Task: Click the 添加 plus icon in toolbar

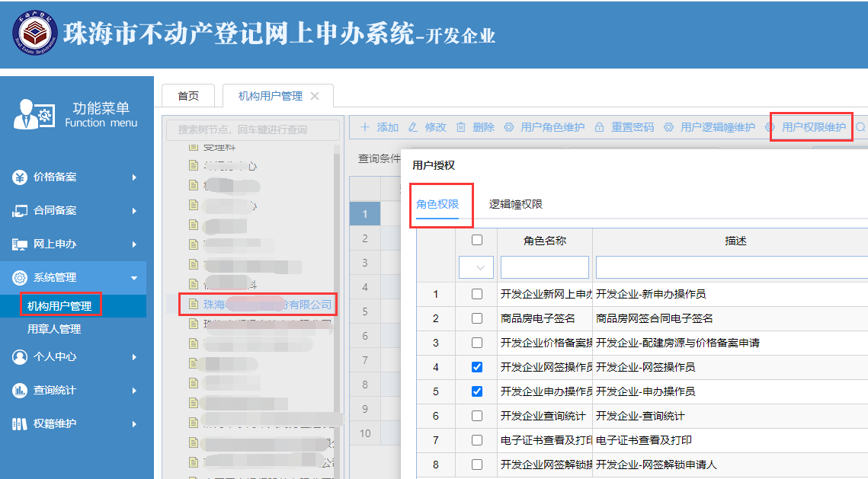Action: click(365, 127)
